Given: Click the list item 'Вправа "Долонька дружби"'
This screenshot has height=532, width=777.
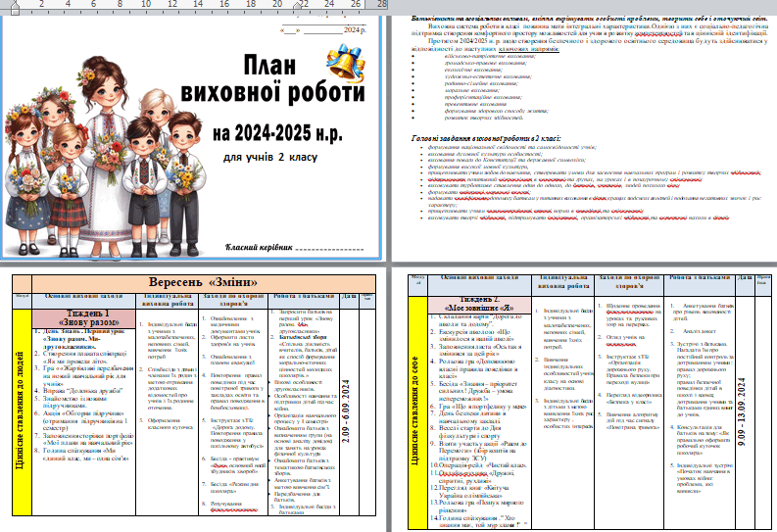Looking at the screenshot, I should coord(83,390).
